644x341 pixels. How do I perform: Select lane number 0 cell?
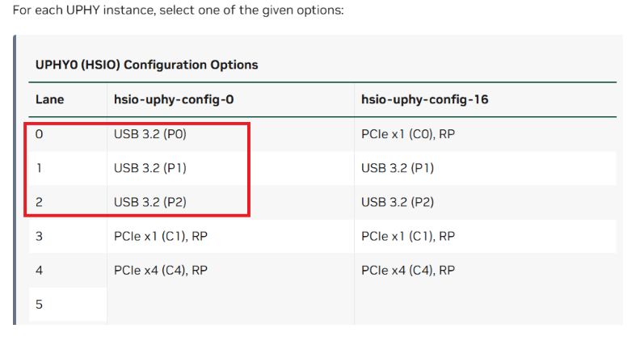click(39, 134)
